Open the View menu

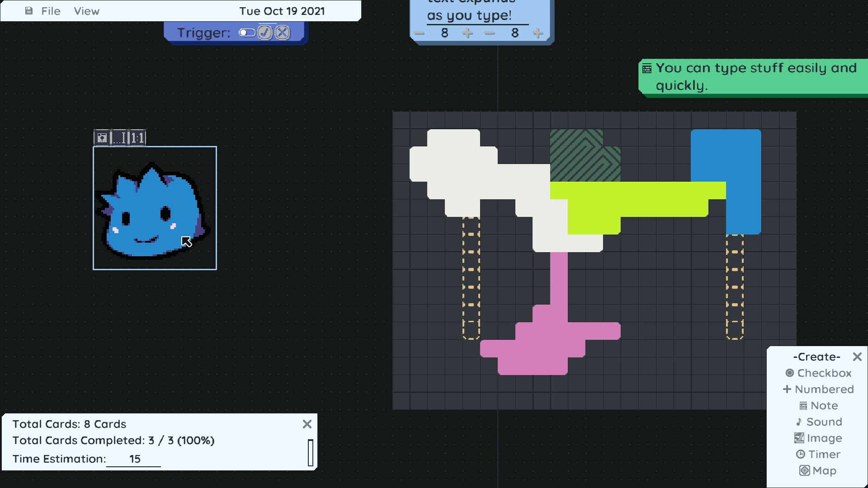point(86,11)
